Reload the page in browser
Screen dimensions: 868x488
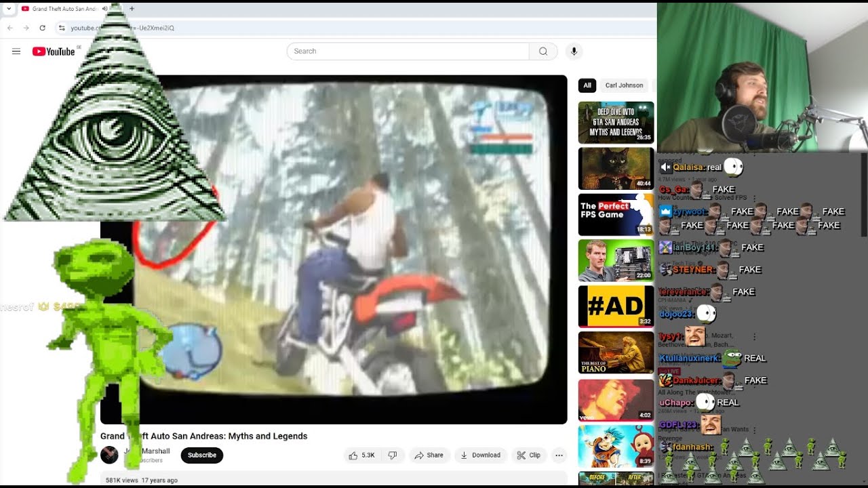point(42,28)
